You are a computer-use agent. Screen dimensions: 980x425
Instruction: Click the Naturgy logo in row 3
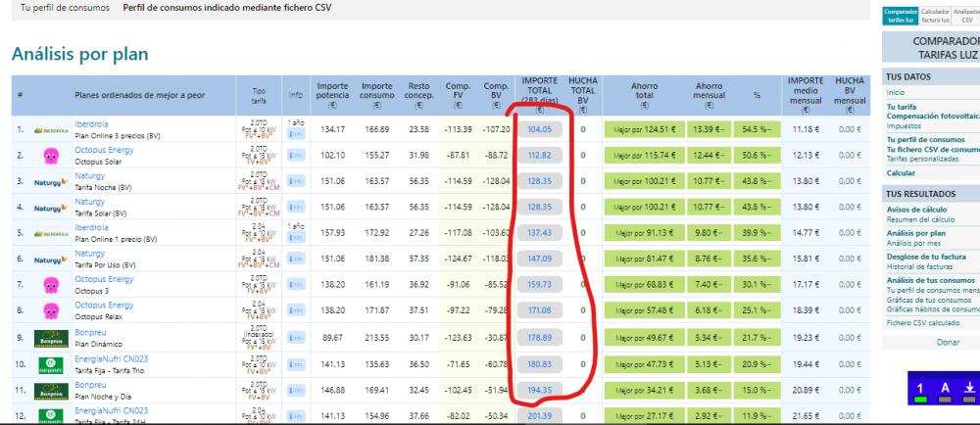[51, 182]
